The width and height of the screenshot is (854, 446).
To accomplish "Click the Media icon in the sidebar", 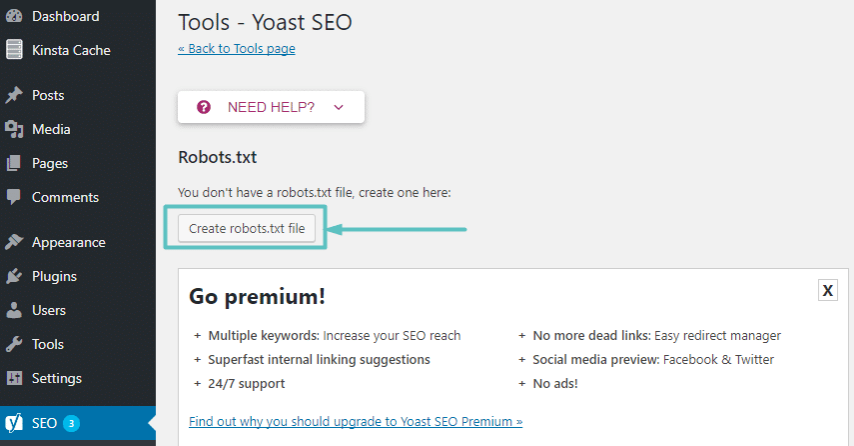I will 14,129.
